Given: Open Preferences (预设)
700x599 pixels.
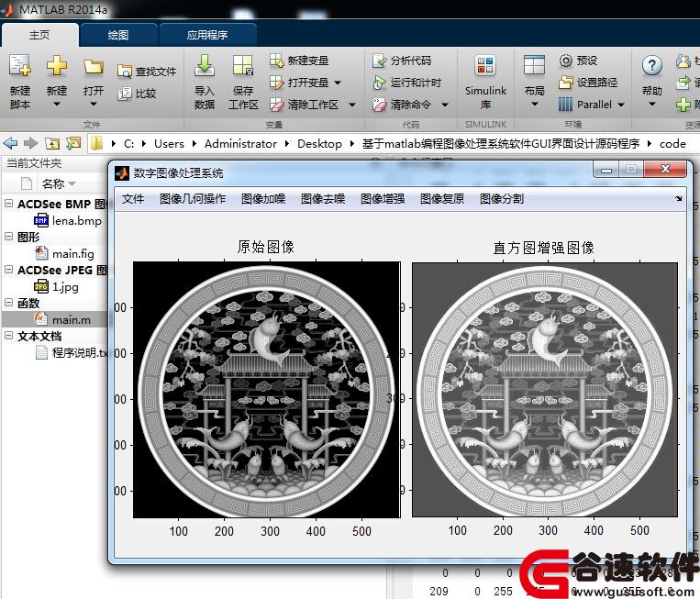Looking at the screenshot, I should [x=578, y=61].
